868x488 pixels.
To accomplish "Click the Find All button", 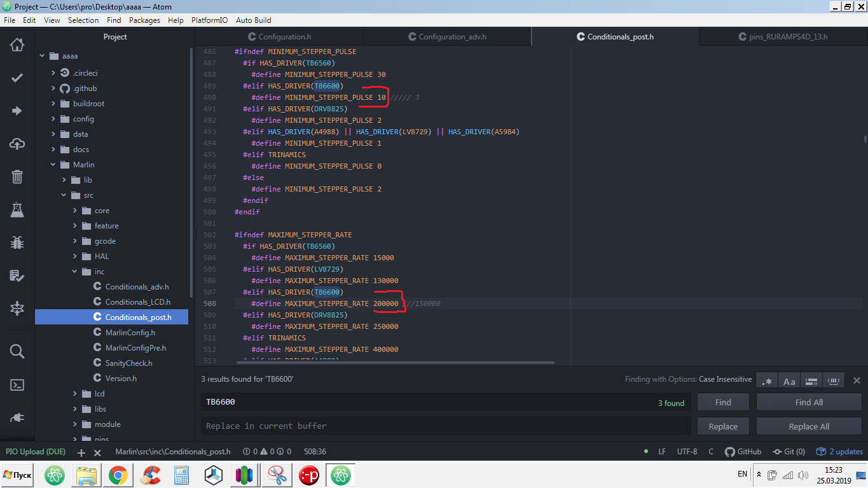I will [809, 402].
